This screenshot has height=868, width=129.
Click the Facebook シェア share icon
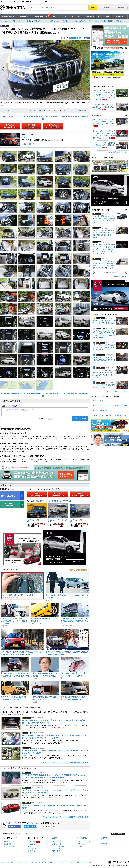(x=86, y=38)
